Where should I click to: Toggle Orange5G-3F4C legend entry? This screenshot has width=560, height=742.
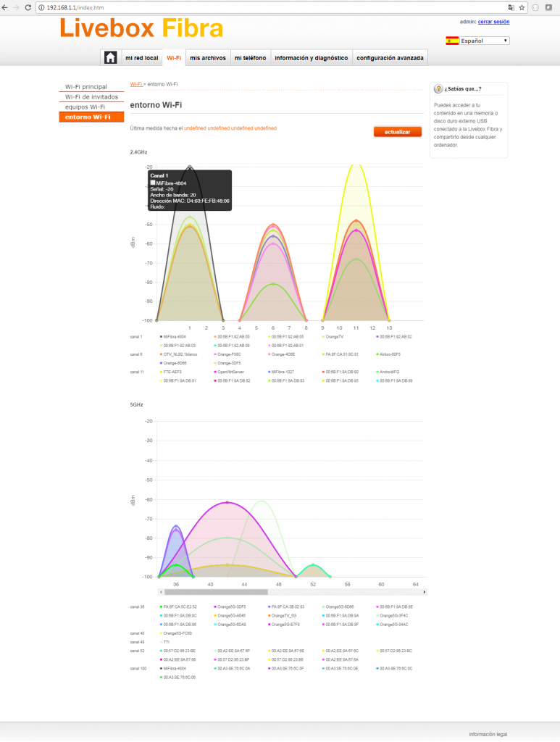click(393, 616)
